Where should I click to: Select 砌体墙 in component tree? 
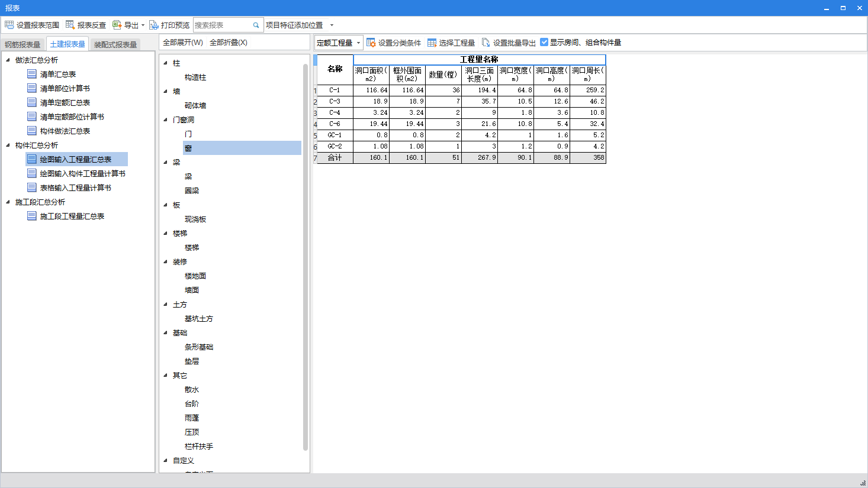click(x=195, y=105)
